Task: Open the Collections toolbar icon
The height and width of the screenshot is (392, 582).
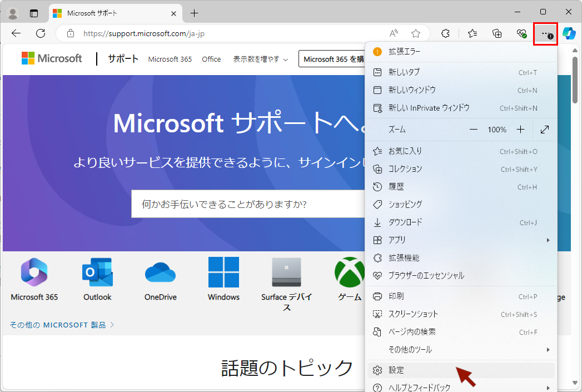Action: [x=497, y=33]
